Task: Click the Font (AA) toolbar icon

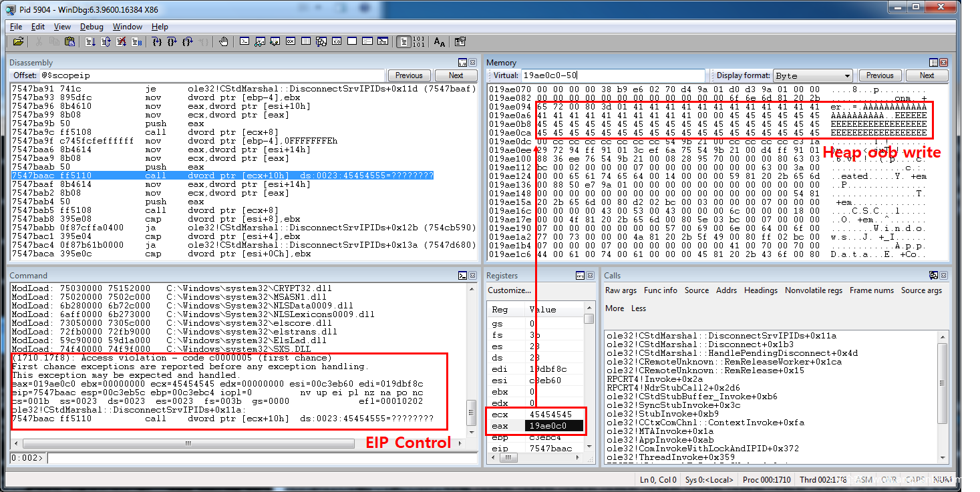Action: coord(439,41)
